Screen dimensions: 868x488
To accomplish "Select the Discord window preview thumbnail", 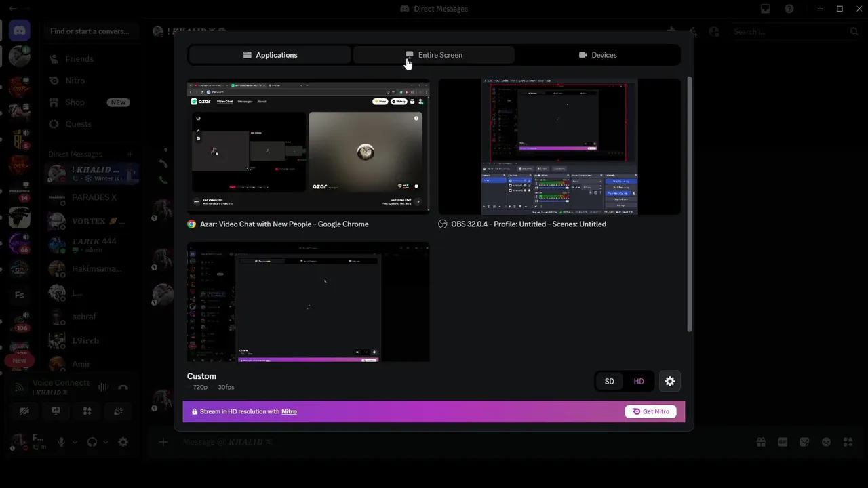I will (308, 302).
